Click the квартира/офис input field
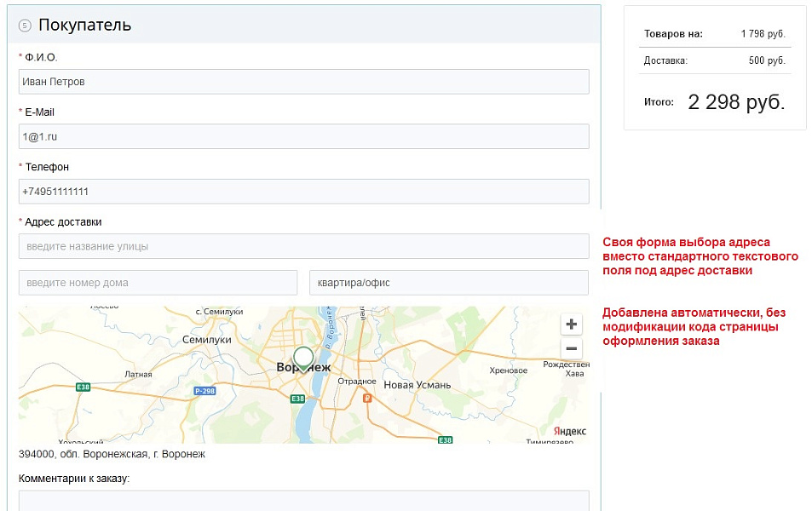This screenshot has height=511, width=812. (448, 283)
